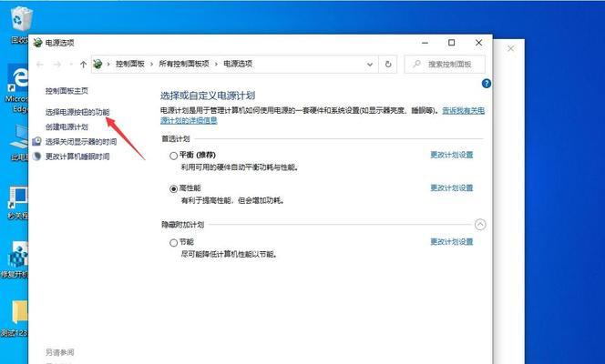Screen dimensions: 605x364
Task: Open 选择关闭显示器的时间 link
Action: [x=81, y=142]
